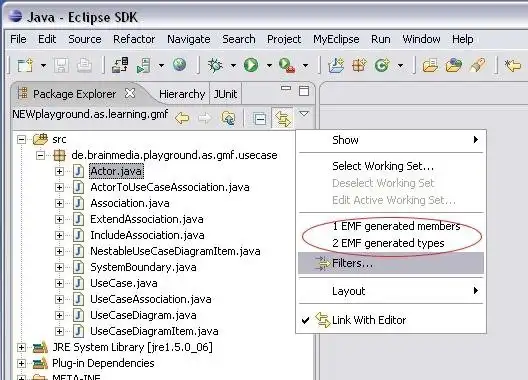Toggle 1 EMF generated members filter
Image resolution: width=528 pixels, height=380 pixels.
tap(391, 226)
